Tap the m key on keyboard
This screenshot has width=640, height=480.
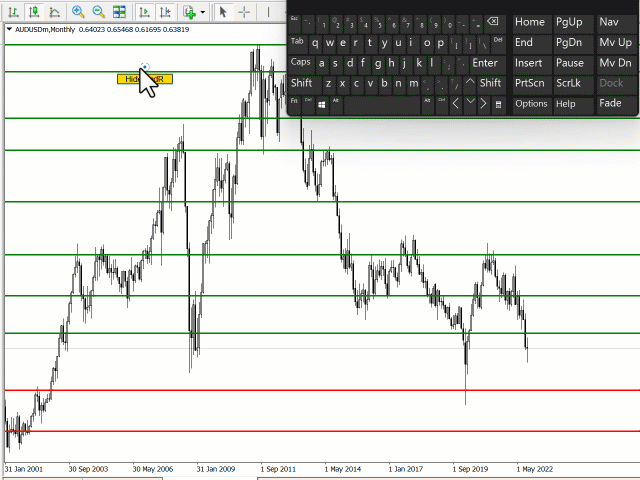[x=413, y=84]
